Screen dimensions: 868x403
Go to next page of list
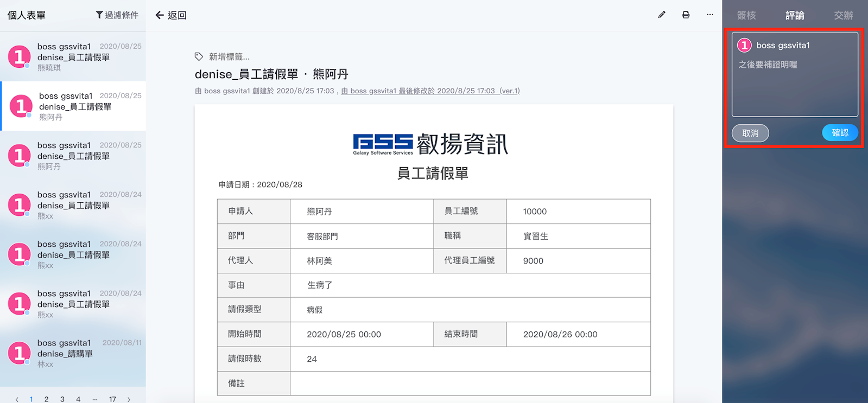click(129, 399)
